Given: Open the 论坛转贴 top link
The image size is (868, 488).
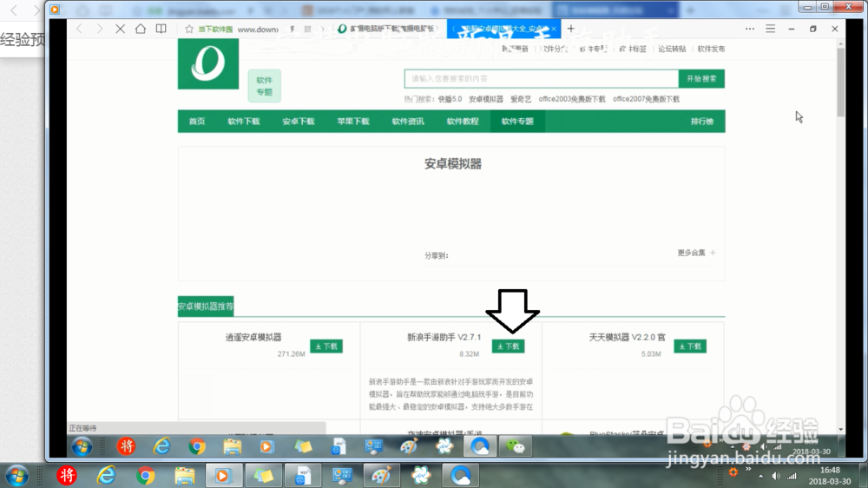Looking at the screenshot, I should tap(672, 49).
